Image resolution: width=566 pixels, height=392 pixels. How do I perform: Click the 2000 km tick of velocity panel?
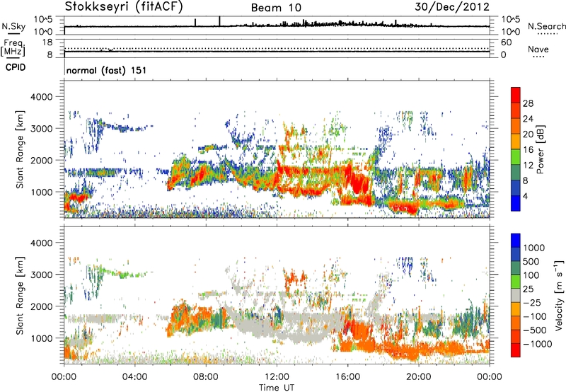click(x=41, y=306)
